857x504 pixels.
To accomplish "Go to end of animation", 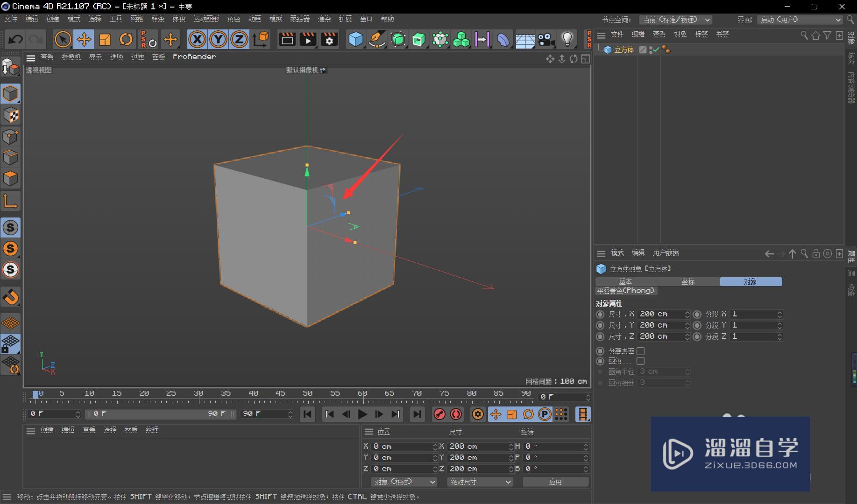I will (x=417, y=414).
